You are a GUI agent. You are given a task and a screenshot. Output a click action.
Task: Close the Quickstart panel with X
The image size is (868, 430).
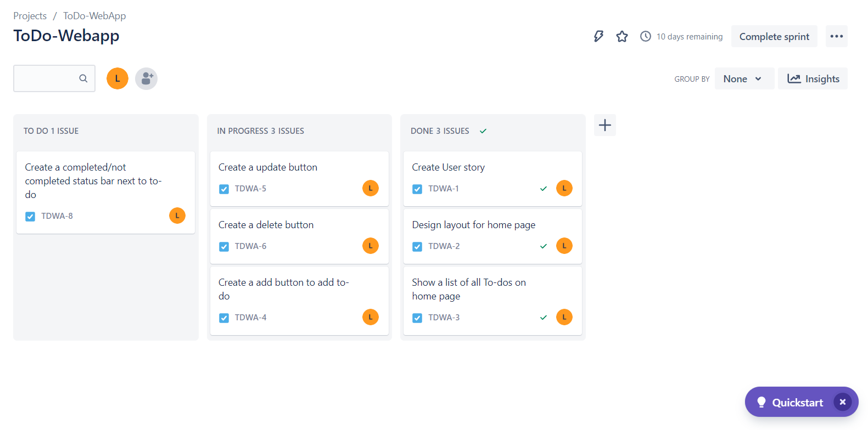[843, 401]
